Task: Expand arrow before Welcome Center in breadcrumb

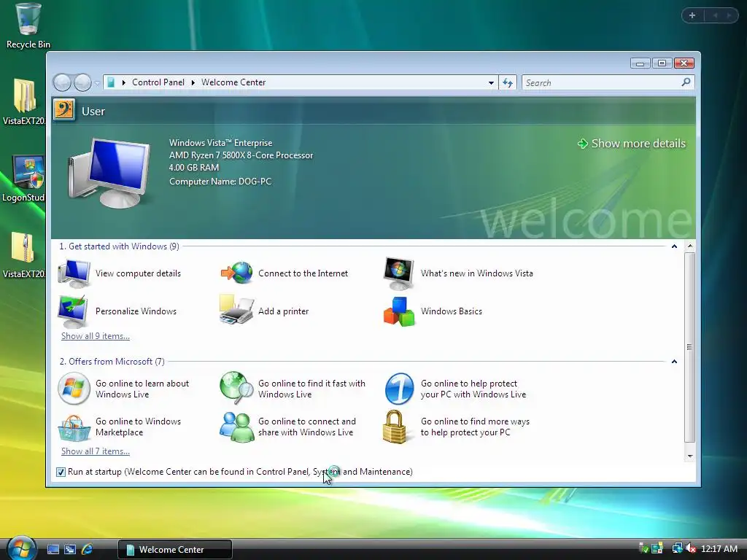Action: pos(193,83)
